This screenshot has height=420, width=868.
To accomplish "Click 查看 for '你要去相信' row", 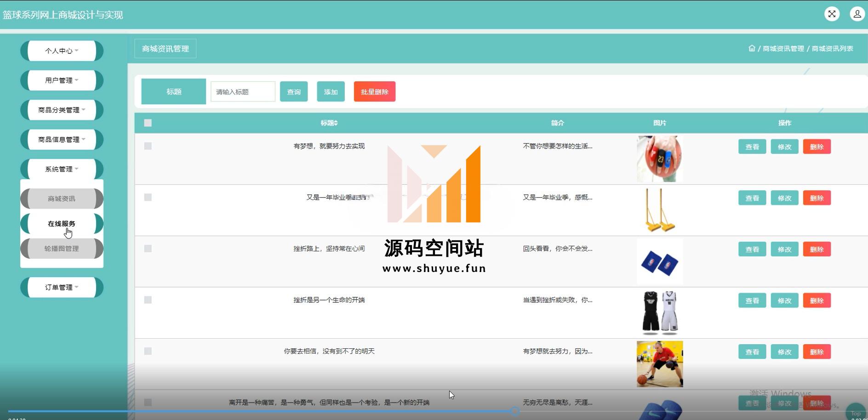I will (752, 352).
